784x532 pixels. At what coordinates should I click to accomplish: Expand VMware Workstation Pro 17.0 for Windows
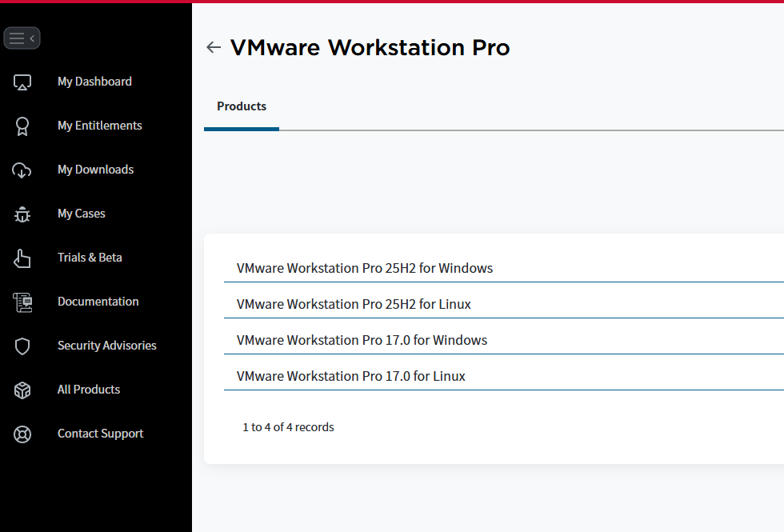(x=362, y=340)
